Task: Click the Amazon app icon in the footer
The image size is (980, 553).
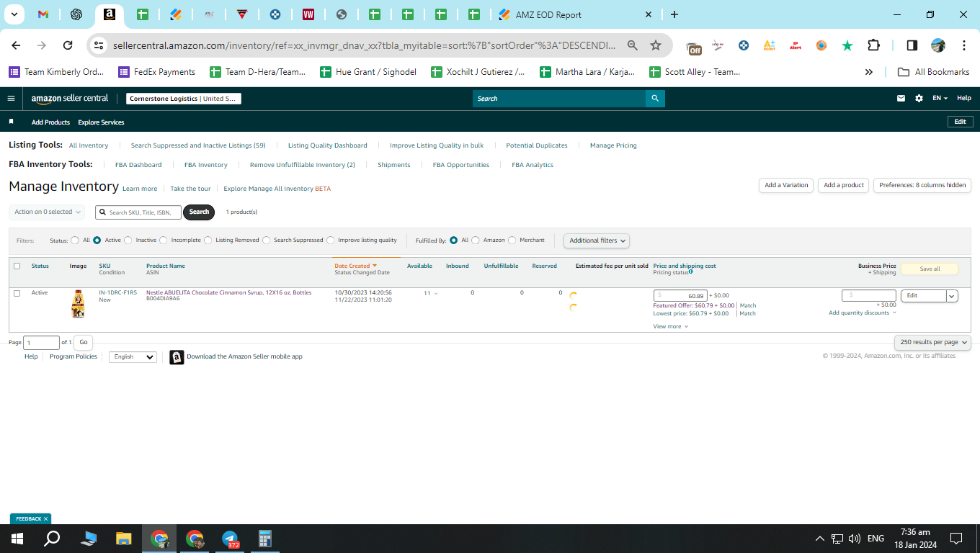Action: tap(177, 357)
